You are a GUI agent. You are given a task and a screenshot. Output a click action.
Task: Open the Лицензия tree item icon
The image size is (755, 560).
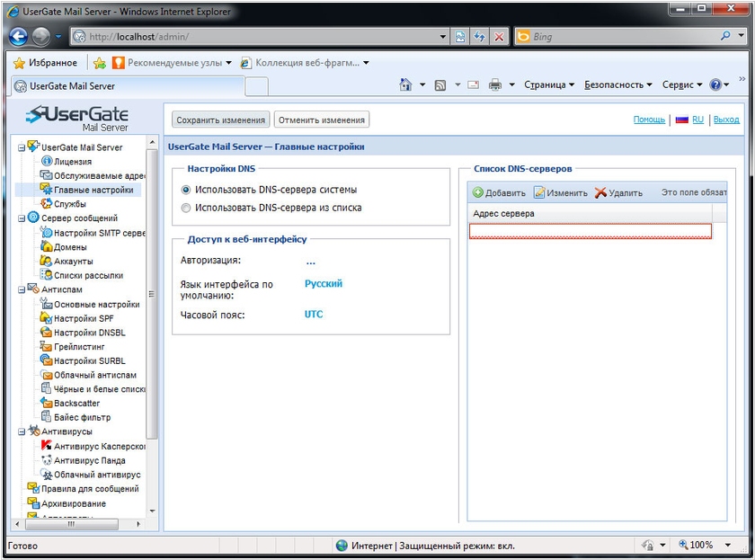(47, 161)
